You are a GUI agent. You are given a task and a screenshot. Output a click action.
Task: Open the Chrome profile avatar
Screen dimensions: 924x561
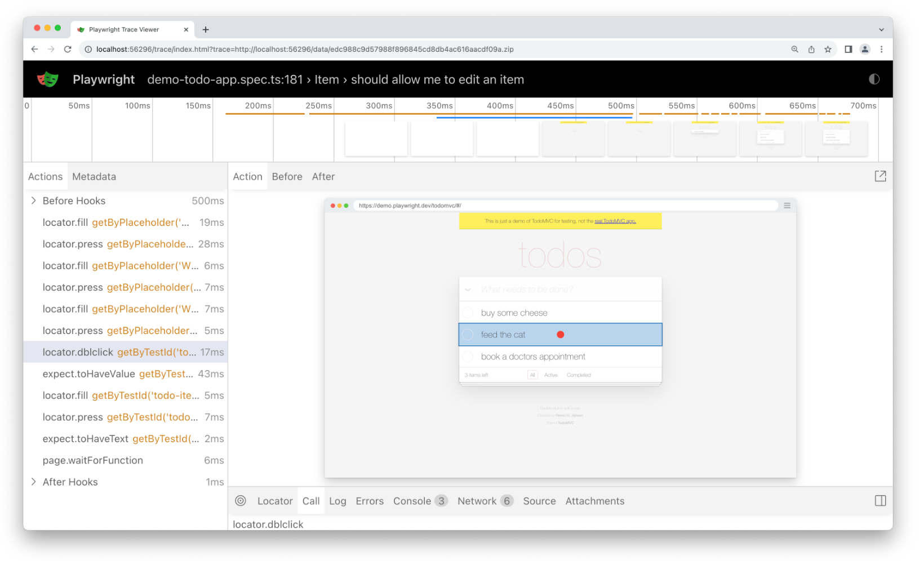coord(865,49)
